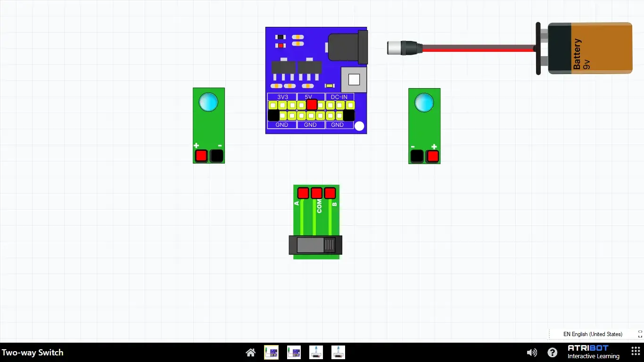Click the 3V3 label on the power board
This screenshot has width=644, height=362.
tap(282, 97)
